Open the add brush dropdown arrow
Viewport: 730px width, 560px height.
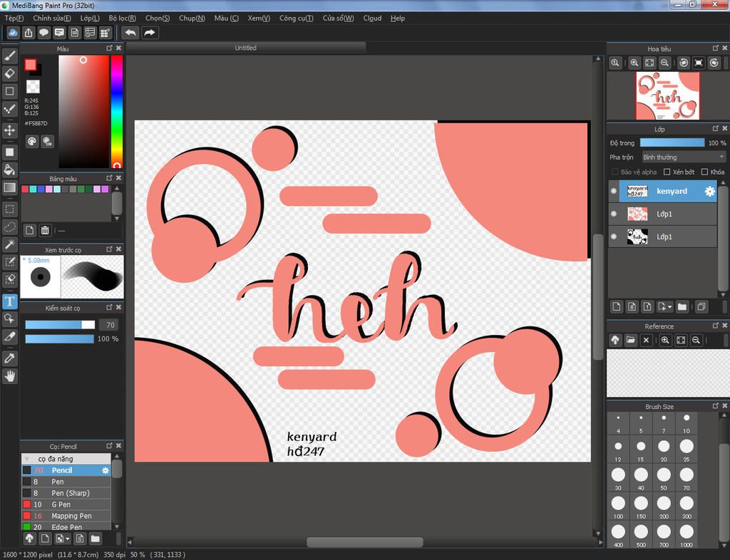[x=68, y=539]
